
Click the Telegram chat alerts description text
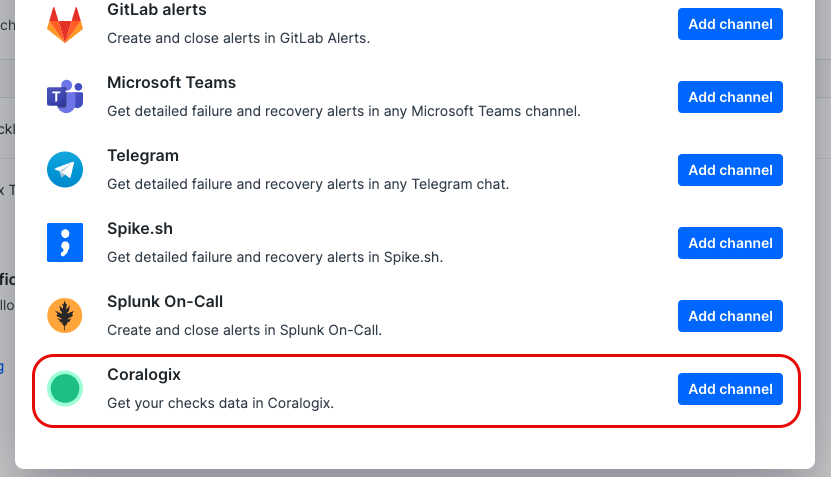[308, 185]
